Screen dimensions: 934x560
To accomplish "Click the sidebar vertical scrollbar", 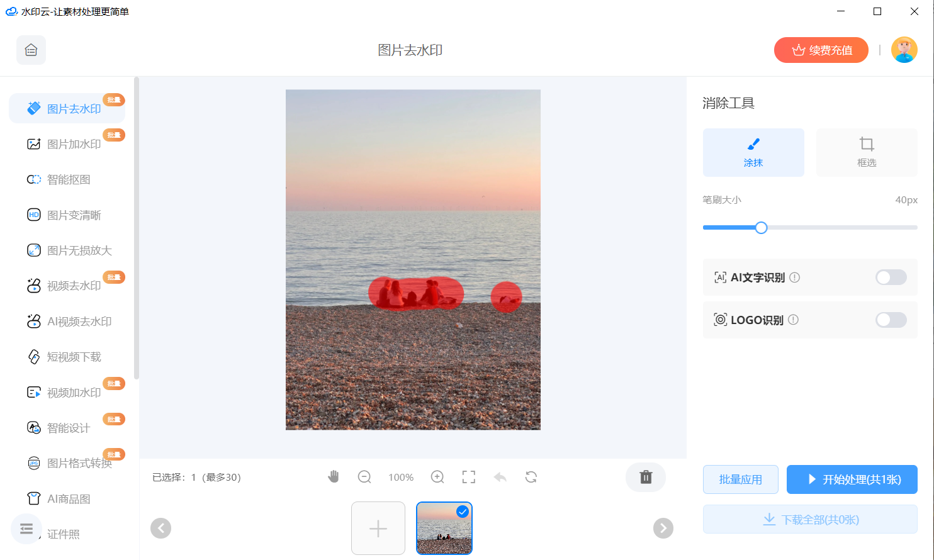I will click(137, 228).
